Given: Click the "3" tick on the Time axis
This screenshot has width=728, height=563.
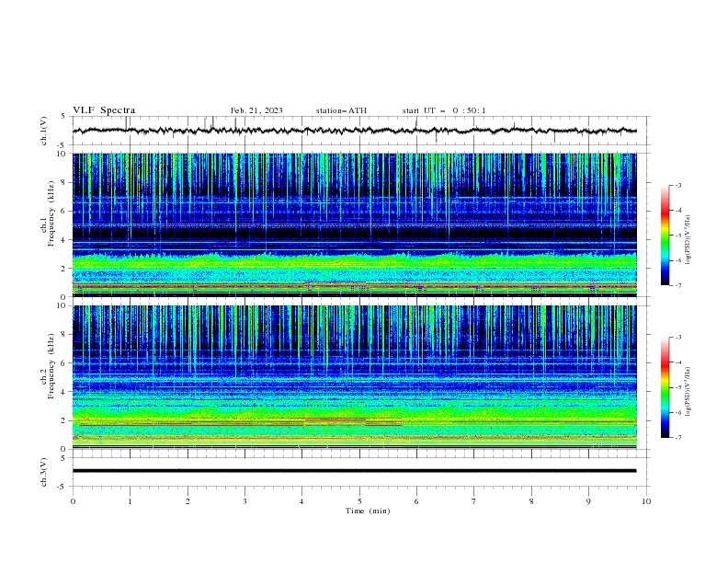Looking at the screenshot, I should pos(245,501).
